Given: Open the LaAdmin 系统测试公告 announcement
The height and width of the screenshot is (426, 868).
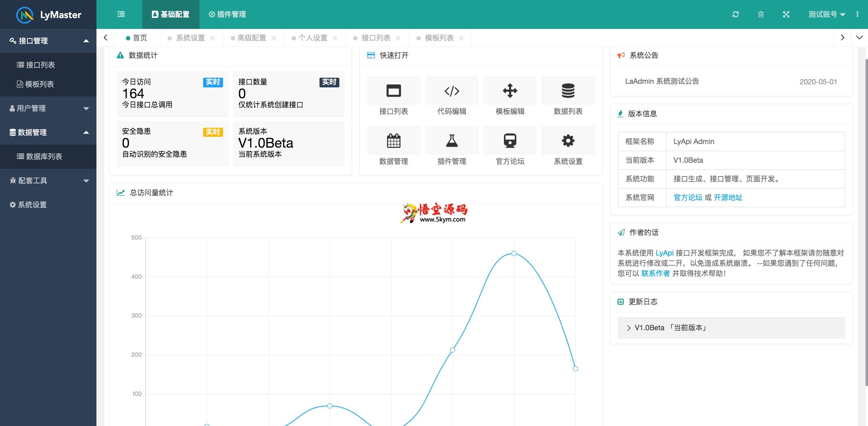Looking at the screenshot, I should point(662,81).
